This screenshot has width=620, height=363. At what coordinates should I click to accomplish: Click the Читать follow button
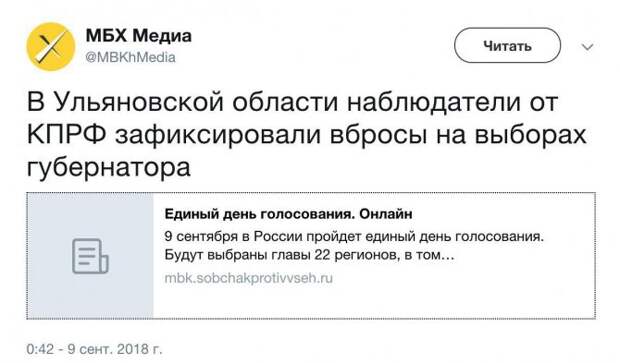click(x=507, y=45)
